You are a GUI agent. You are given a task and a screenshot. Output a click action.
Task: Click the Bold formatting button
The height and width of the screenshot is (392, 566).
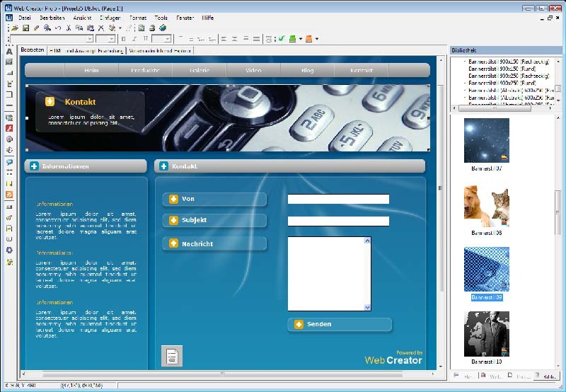click(x=123, y=39)
